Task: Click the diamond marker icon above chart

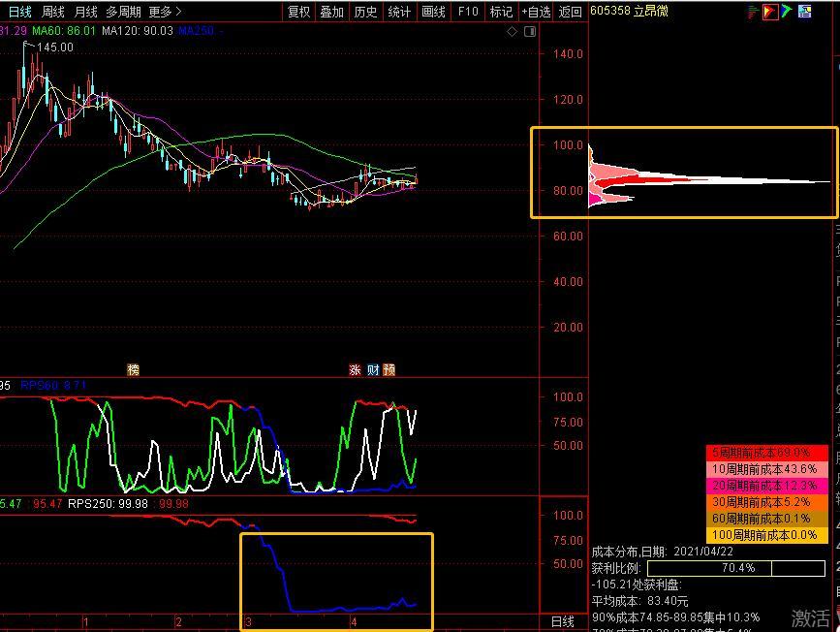Action: [513, 32]
